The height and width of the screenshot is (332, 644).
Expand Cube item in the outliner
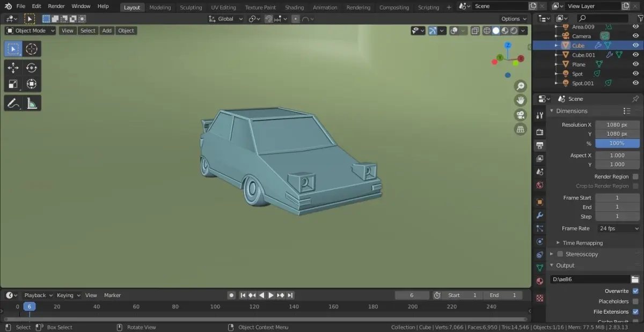click(x=557, y=46)
